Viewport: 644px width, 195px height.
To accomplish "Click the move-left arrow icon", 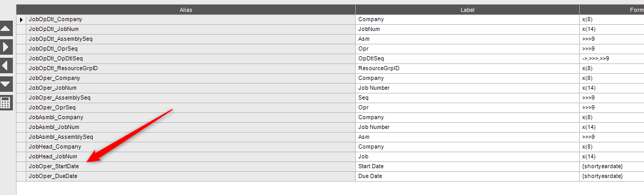I will pyautogui.click(x=6, y=65).
